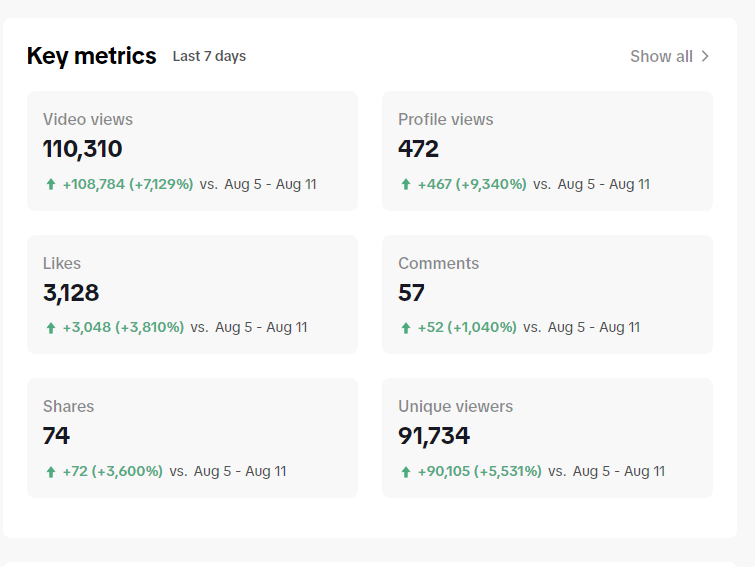The height and width of the screenshot is (567, 755).
Task: Select the Comments metric card
Action: click(547, 295)
